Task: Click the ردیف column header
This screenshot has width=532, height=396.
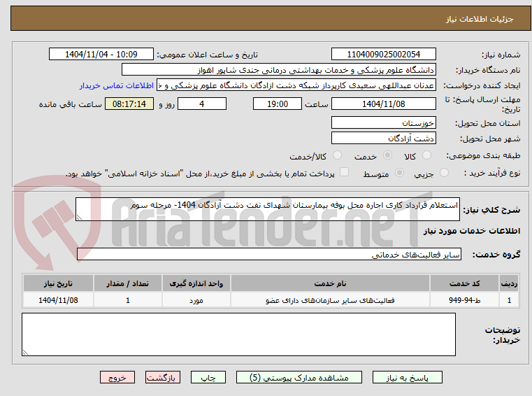Action: click(509, 283)
